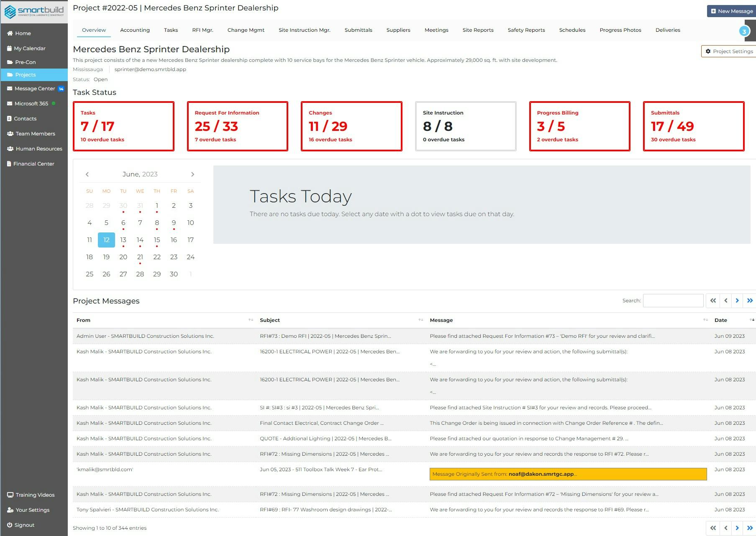The image size is (756, 536).
Task: Jump to last page of Project Messages
Action: tap(749, 300)
